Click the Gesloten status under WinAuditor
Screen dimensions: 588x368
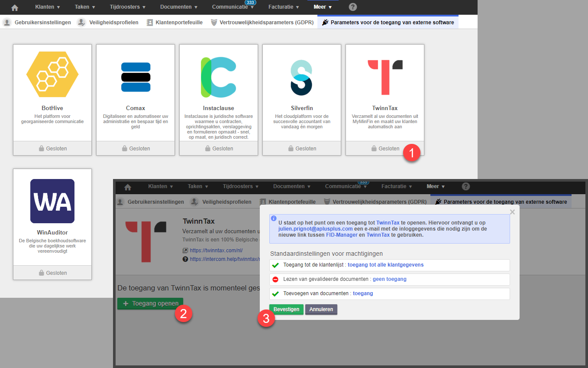pyautogui.click(x=56, y=273)
